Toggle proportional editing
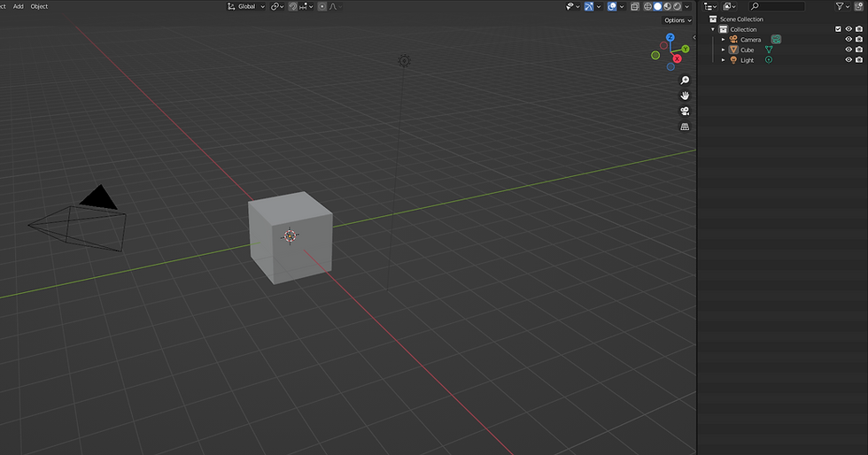This screenshot has width=868, height=455. point(322,7)
